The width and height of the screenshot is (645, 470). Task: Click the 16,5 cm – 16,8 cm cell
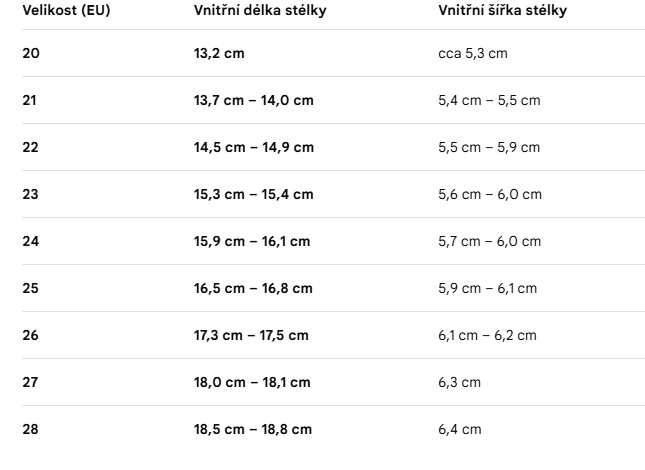click(x=253, y=288)
